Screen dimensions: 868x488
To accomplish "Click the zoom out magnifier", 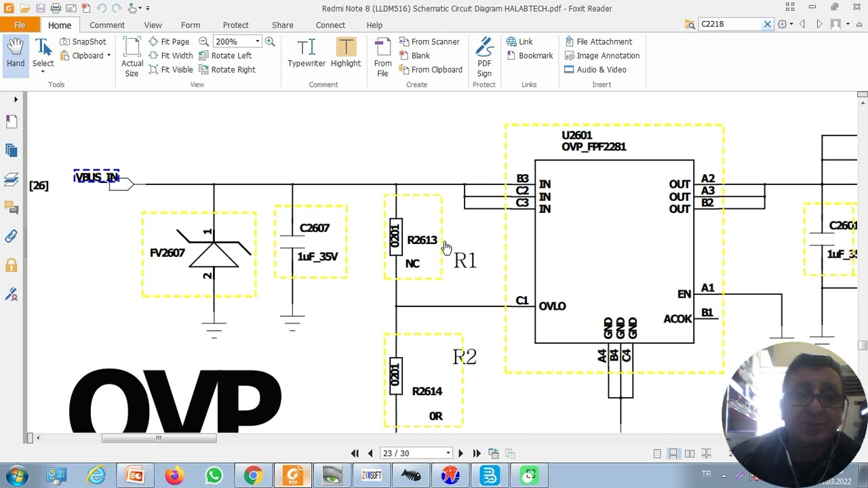I will (203, 41).
